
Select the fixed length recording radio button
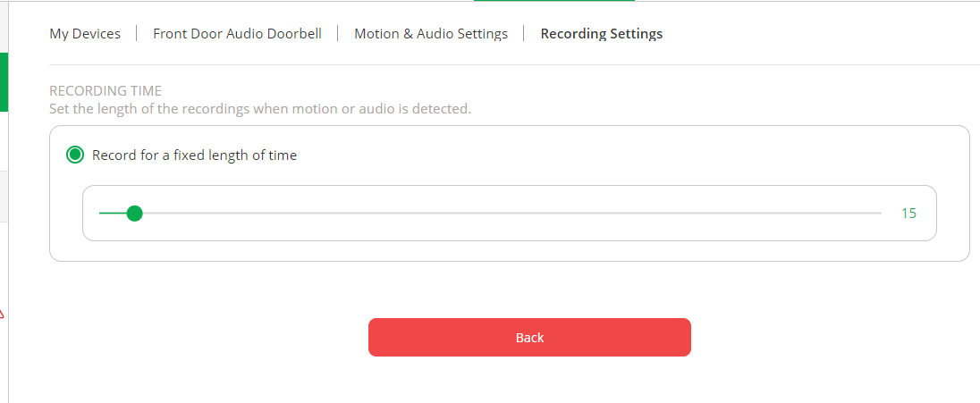pyautogui.click(x=75, y=155)
